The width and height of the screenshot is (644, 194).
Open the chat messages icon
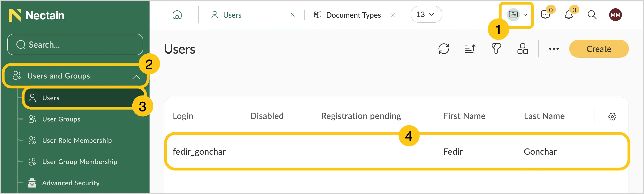click(545, 14)
